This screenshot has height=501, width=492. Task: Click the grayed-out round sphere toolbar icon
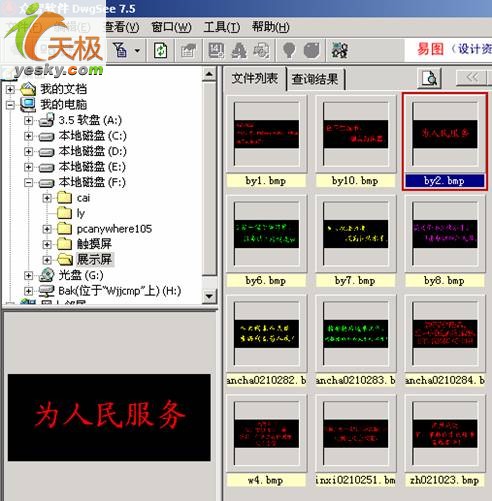point(311,51)
